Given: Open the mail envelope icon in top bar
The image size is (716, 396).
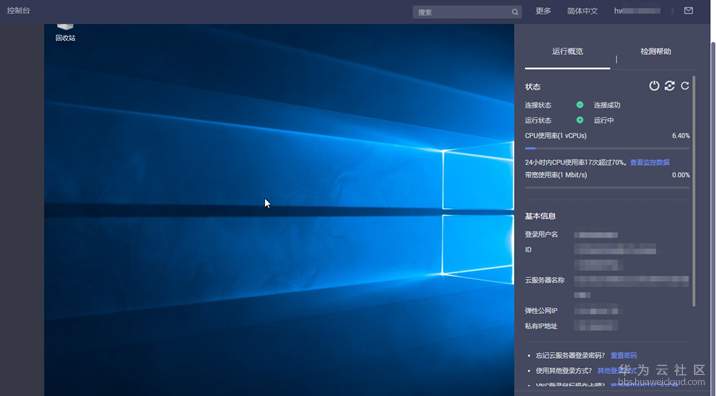Looking at the screenshot, I should pyautogui.click(x=688, y=10).
